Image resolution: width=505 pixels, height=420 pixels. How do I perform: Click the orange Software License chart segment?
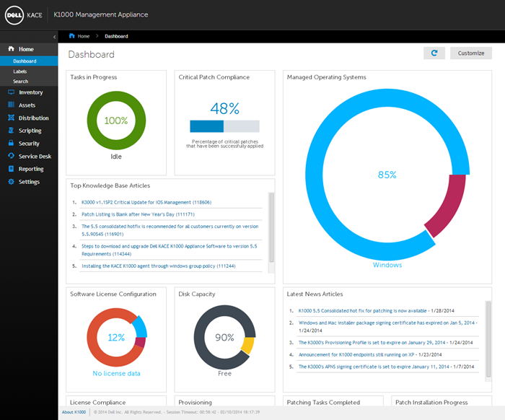[x=92, y=337]
